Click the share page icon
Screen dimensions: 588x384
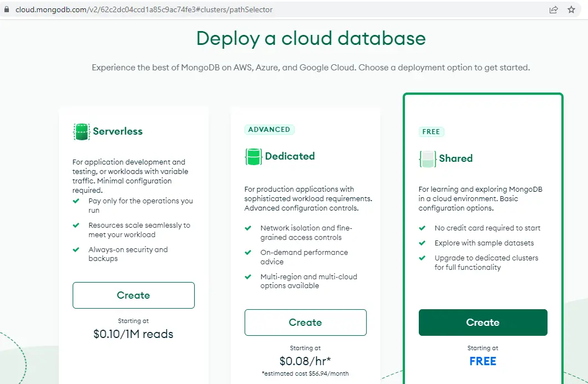(554, 10)
